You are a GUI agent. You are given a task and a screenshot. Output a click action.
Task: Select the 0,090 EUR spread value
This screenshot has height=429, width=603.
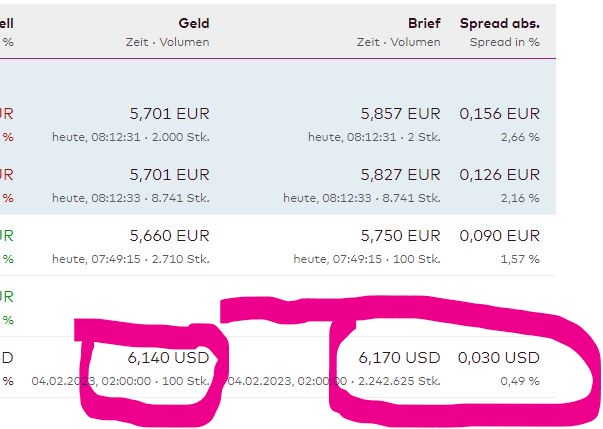coord(499,236)
